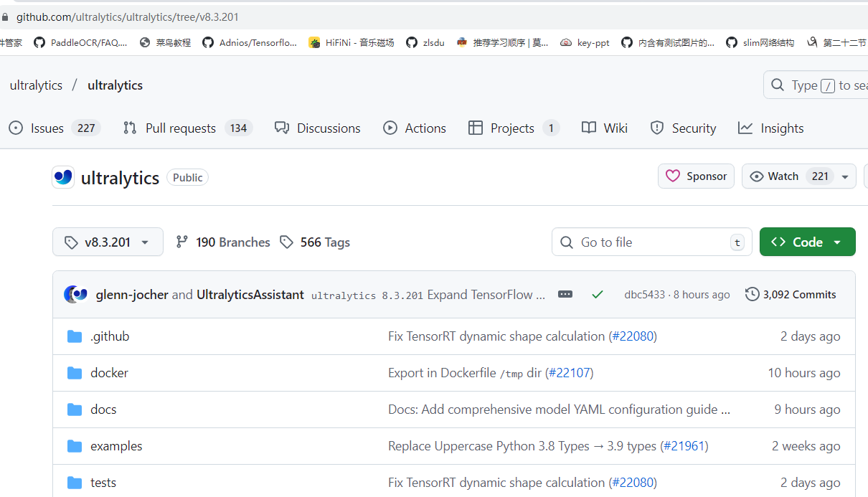868x497 pixels.
Task: Click the folder icon beside examples
Action: [75, 446]
